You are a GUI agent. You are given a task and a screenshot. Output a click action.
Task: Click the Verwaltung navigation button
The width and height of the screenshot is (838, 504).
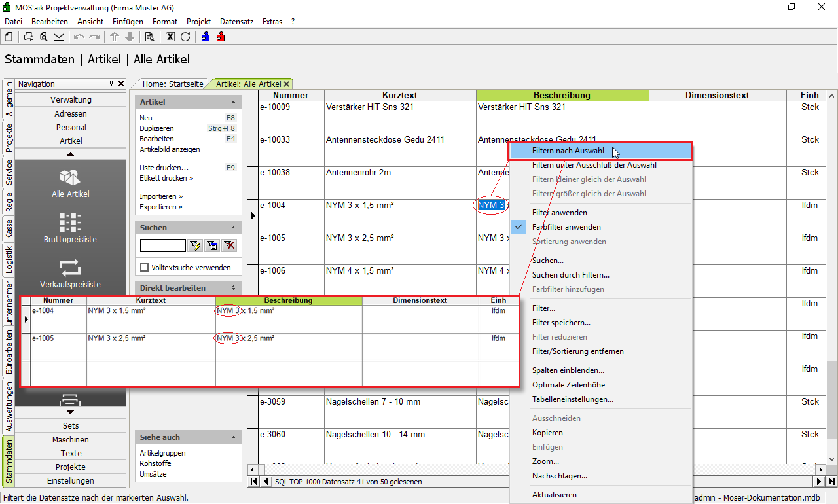(x=71, y=99)
